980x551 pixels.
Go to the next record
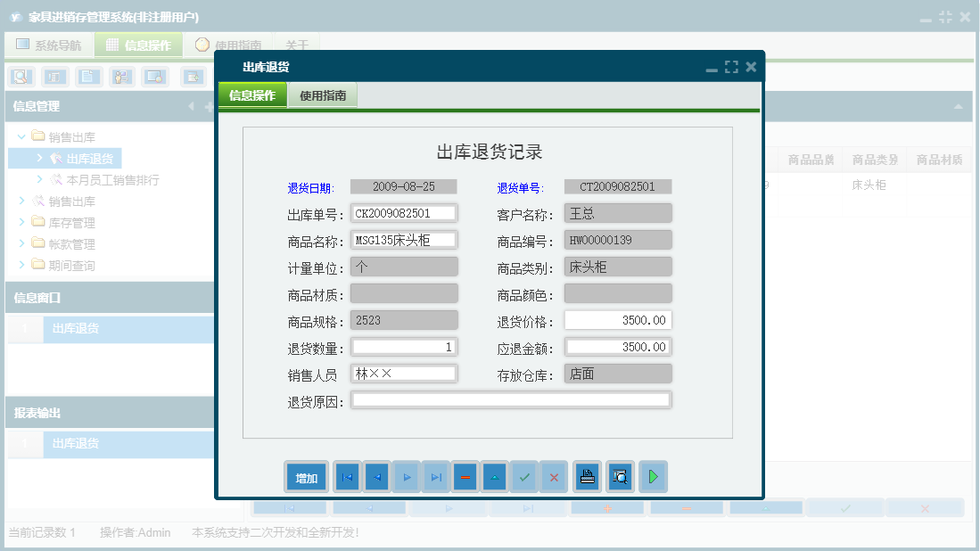(406, 476)
